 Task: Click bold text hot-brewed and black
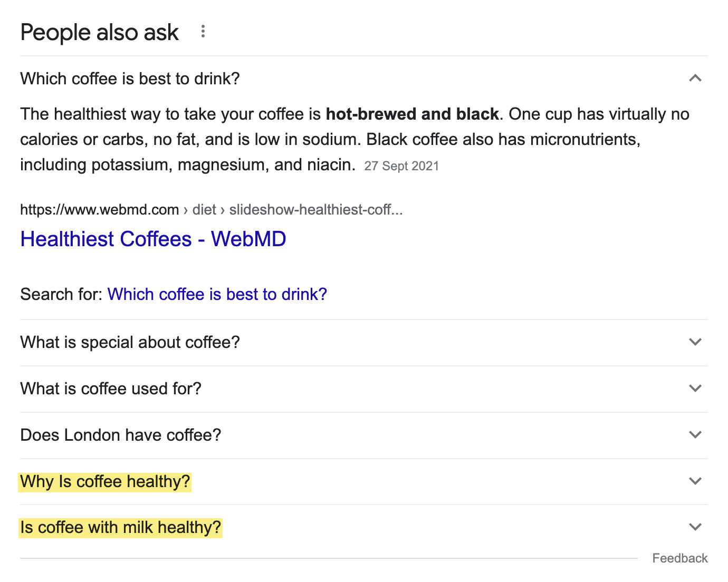(x=412, y=114)
